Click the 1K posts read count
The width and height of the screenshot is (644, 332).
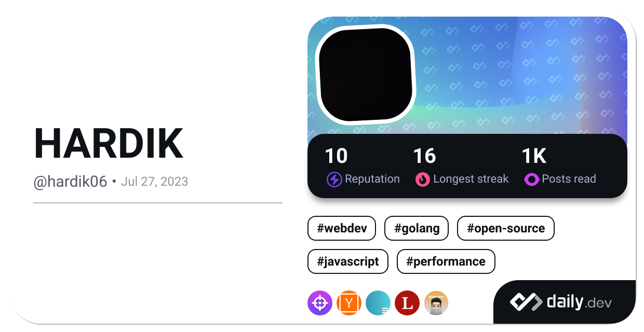[534, 156]
